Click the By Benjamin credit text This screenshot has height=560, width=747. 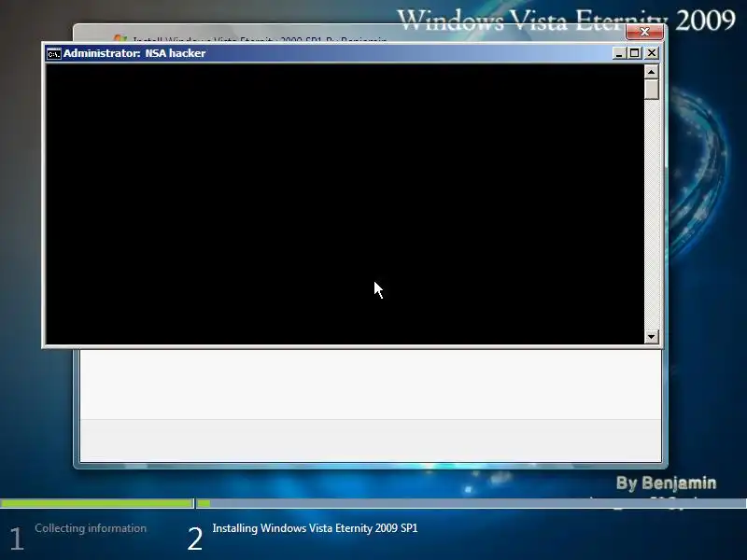(666, 483)
